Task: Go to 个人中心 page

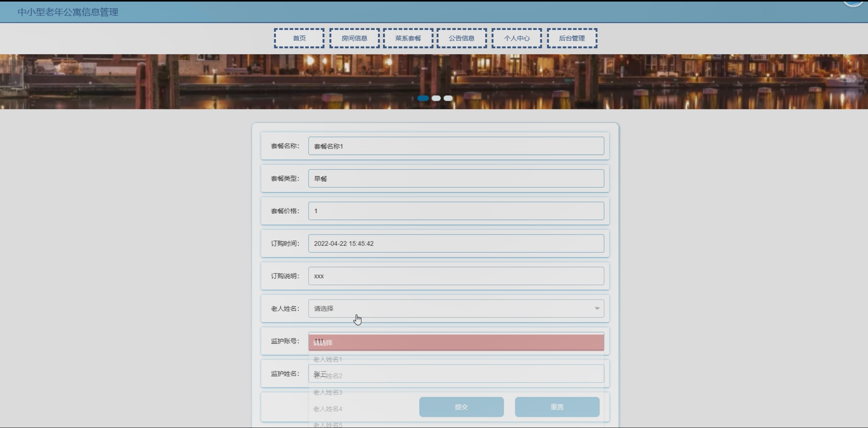Action: (x=517, y=38)
